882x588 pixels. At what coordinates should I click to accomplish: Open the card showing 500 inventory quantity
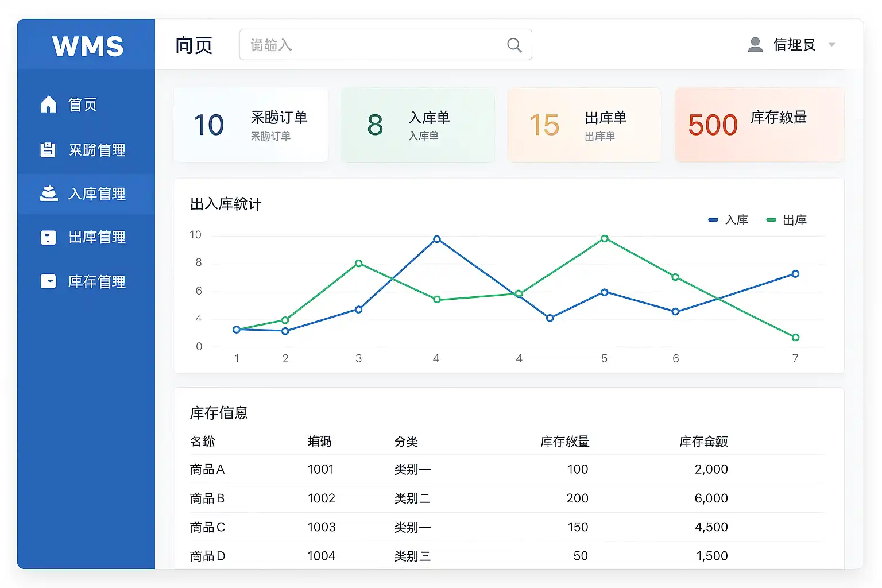point(759,125)
